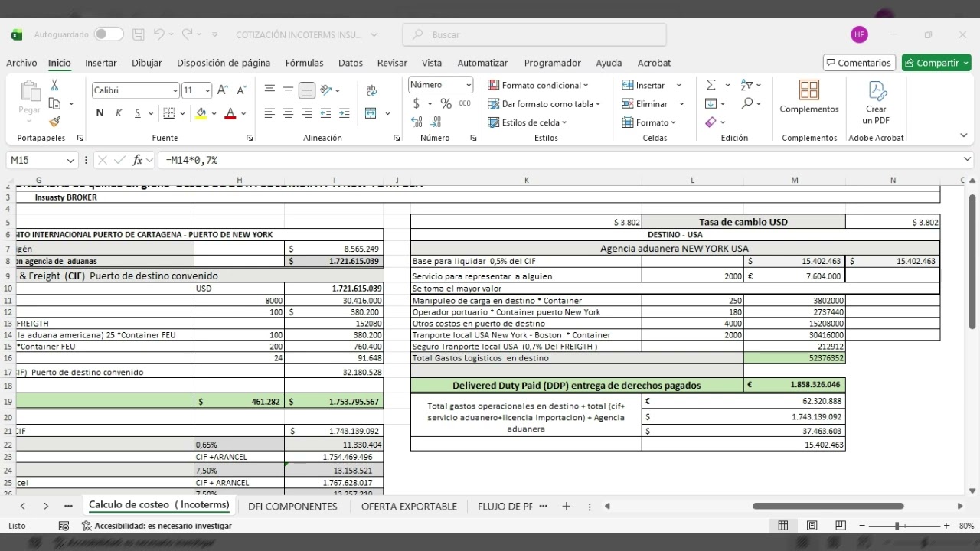Toggle Underline (S) formatting

[x=138, y=113]
